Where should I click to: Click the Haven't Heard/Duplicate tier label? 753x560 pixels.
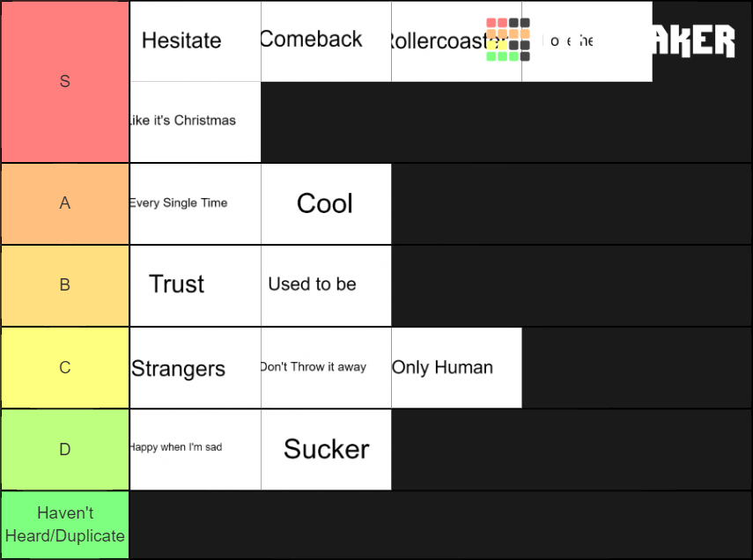click(x=65, y=525)
